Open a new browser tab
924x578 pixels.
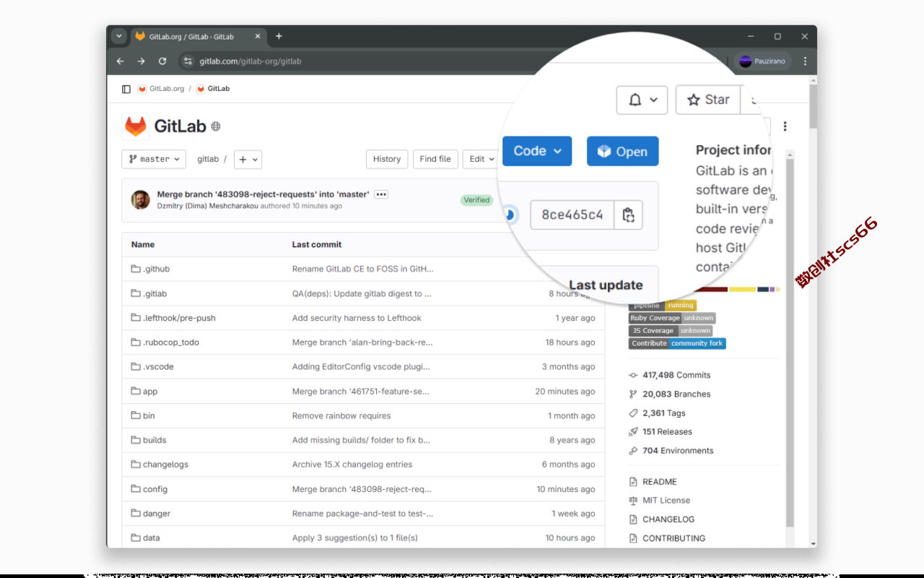tap(279, 36)
